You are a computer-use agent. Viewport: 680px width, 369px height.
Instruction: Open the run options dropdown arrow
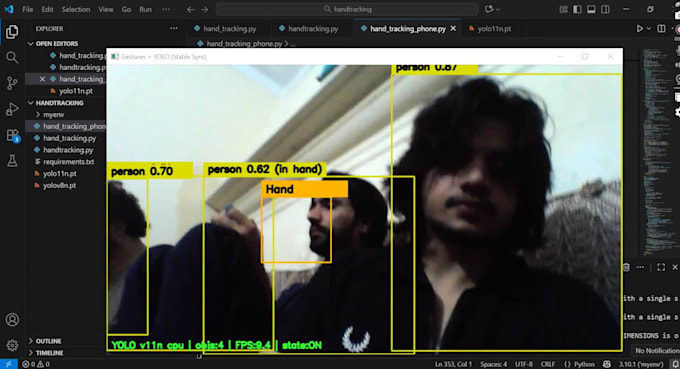pos(649,29)
